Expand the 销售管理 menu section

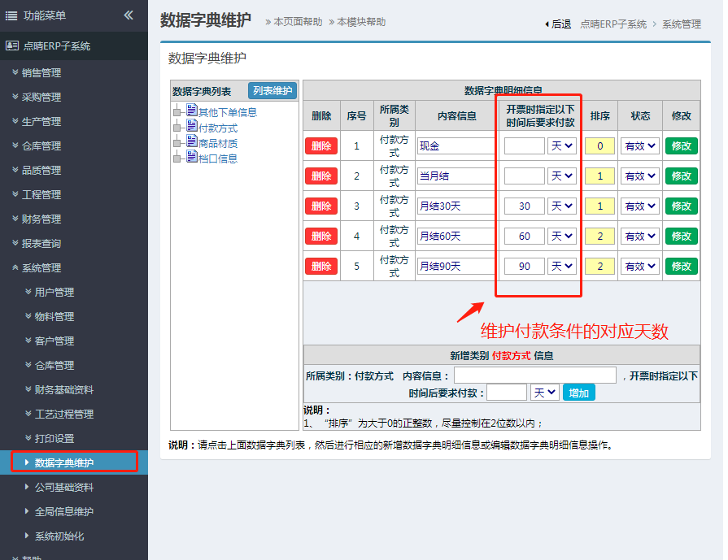pyautogui.click(x=41, y=73)
